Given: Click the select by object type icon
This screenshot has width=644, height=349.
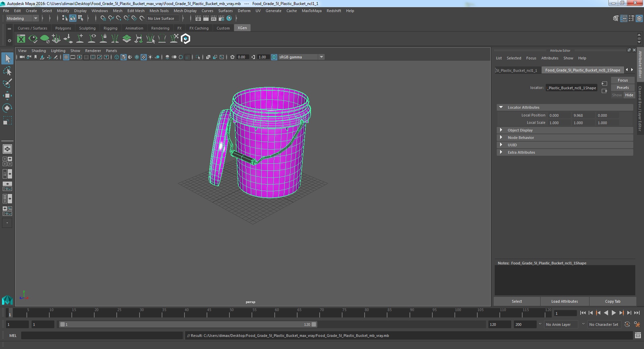Looking at the screenshot, I should point(73,18).
